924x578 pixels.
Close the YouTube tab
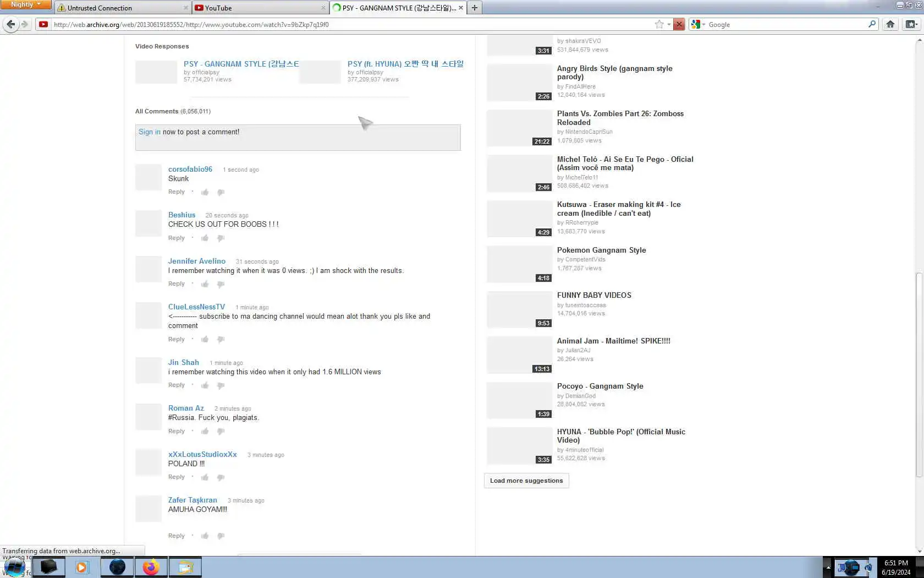point(323,8)
